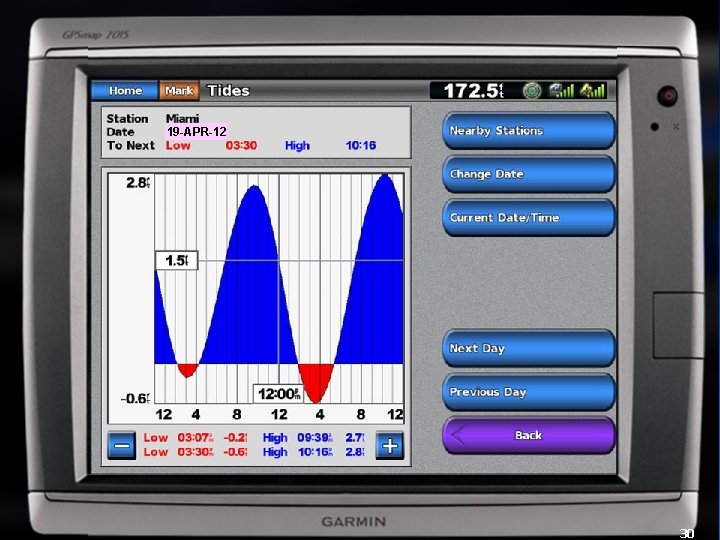Tap the -0.6 minimum height label

[x=135, y=398]
